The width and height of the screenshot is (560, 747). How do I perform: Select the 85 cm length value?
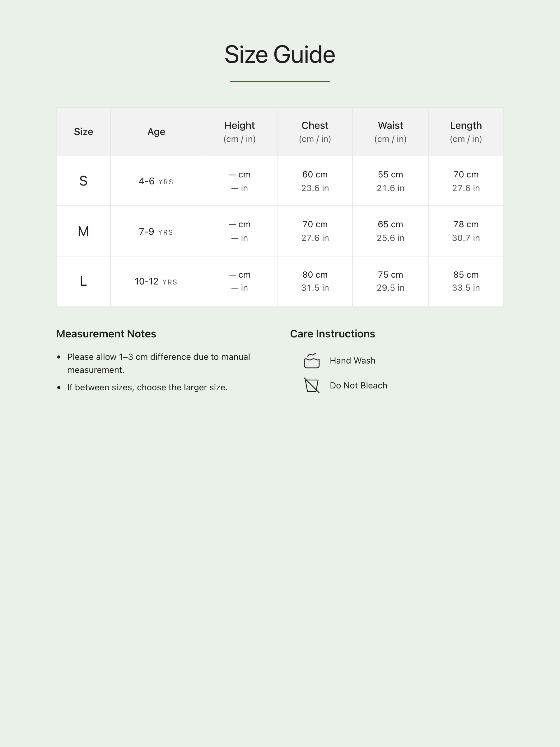tap(466, 275)
